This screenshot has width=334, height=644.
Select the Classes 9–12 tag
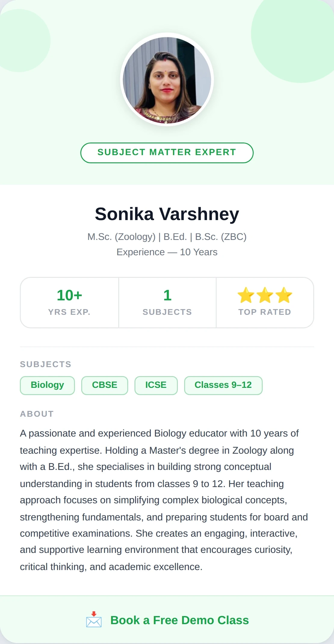click(x=223, y=385)
